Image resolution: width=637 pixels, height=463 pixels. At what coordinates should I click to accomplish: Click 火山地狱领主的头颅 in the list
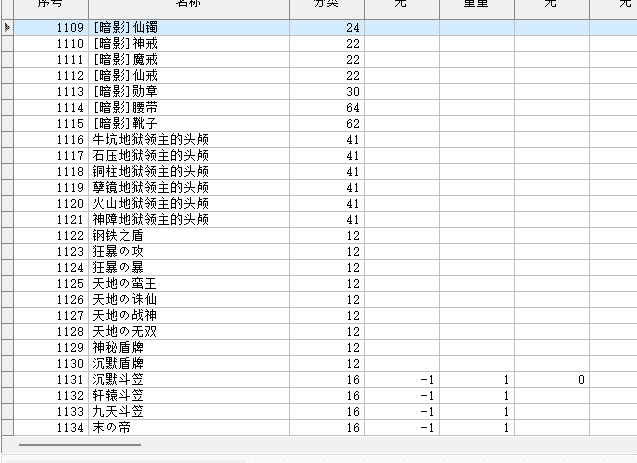pyautogui.click(x=189, y=203)
